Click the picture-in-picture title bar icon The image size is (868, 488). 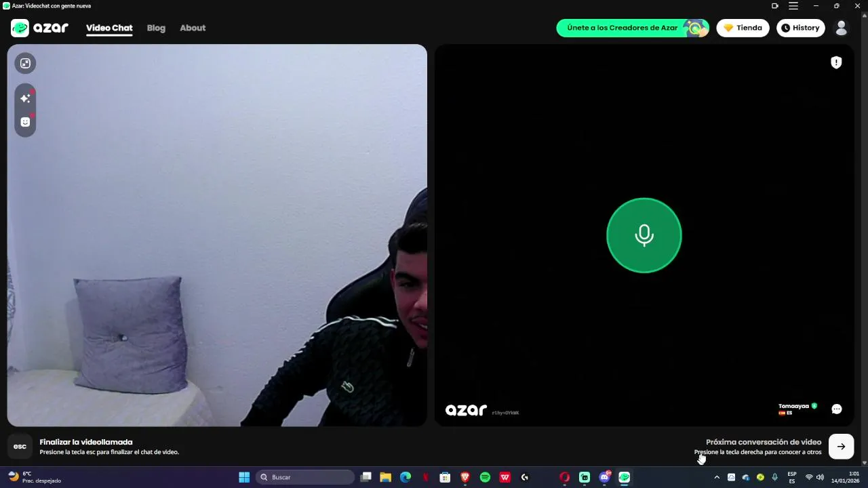click(x=775, y=5)
